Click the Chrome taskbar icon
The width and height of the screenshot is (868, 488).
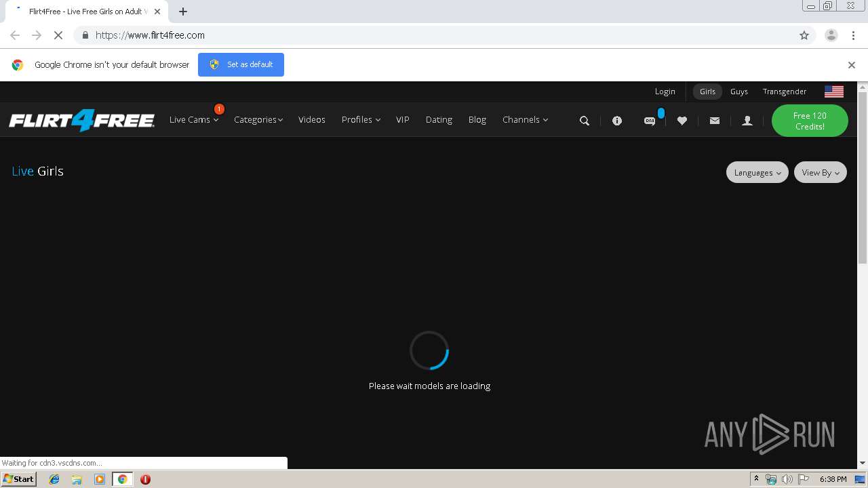123,479
